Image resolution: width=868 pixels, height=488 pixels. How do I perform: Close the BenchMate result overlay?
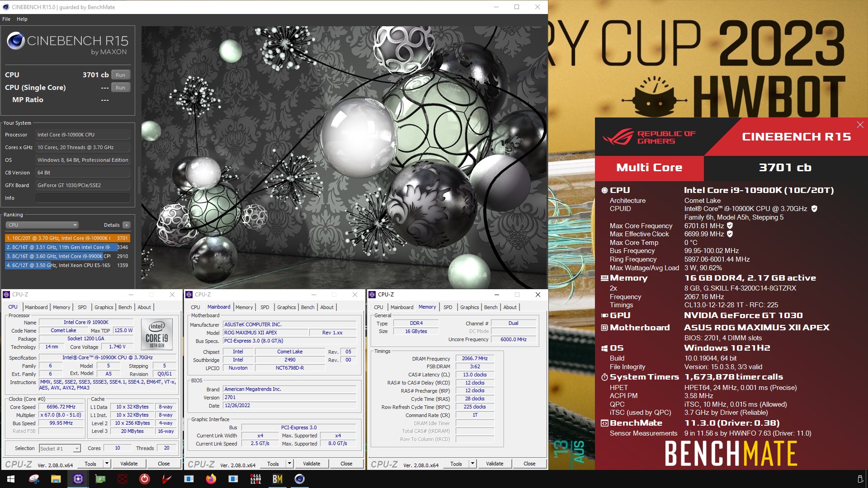[860, 125]
